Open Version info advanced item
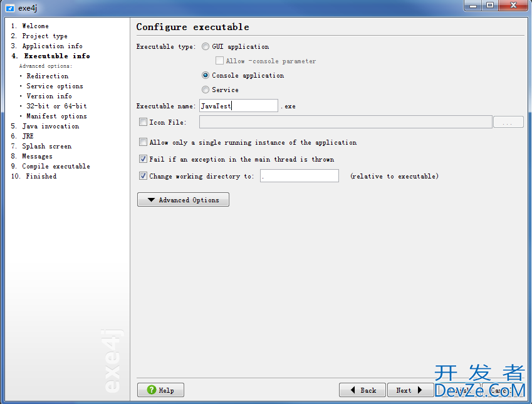 (x=50, y=96)
